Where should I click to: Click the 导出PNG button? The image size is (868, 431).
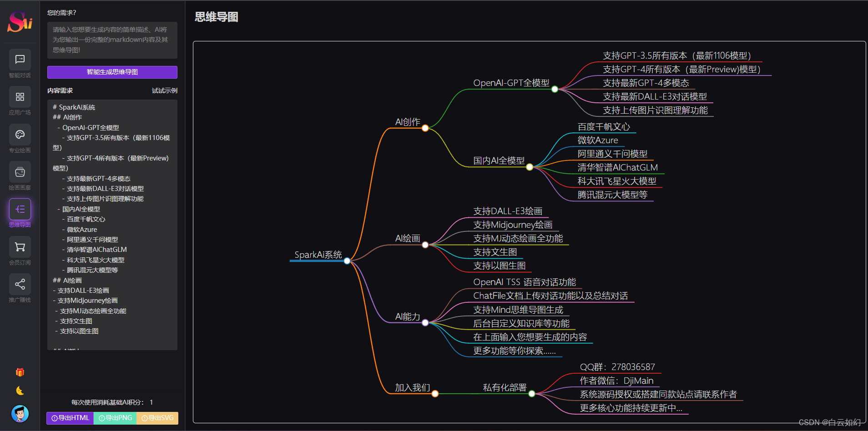pyautogui.click(x=115, y=418)
